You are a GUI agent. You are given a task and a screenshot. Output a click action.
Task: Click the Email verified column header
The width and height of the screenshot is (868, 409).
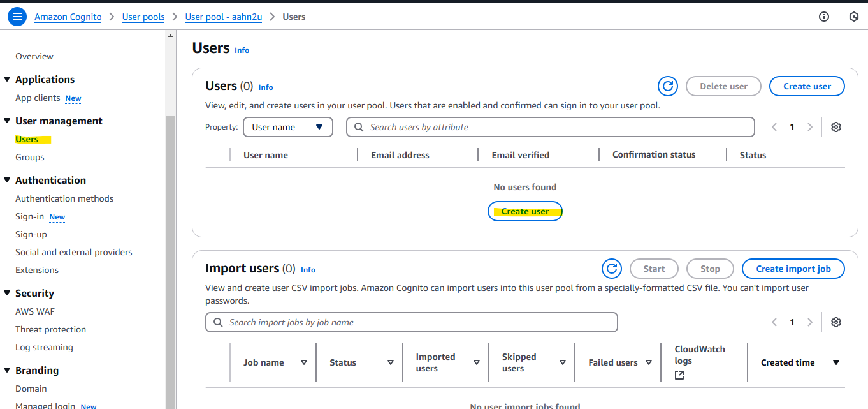521,155
